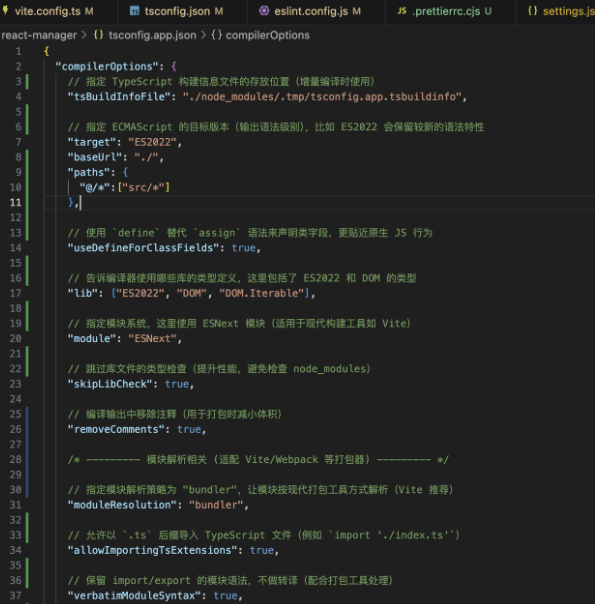Viewport: 598px width, 604px height.
Task: Click the "allowImportingTsExtensions" key
Action: (x=152, y=550)
